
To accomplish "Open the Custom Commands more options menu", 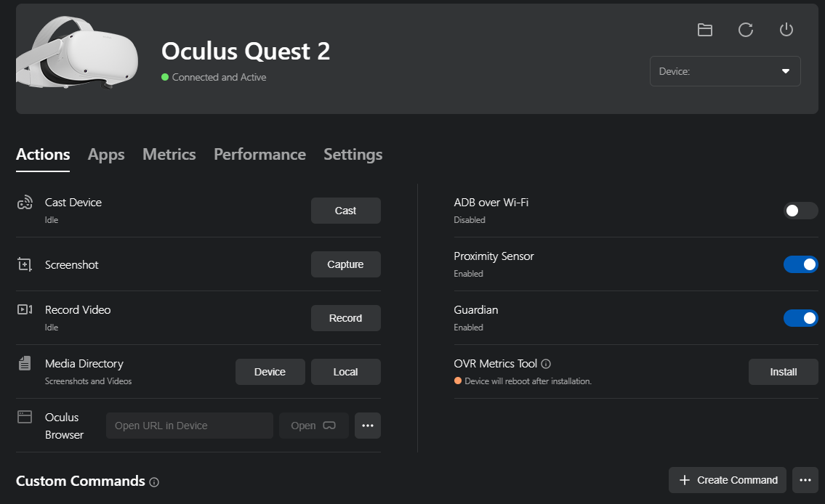I will click(805, 480).
